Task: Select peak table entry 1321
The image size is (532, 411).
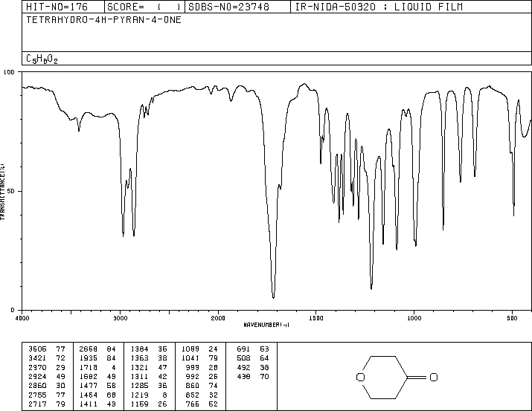Action: tap(149, 367)
